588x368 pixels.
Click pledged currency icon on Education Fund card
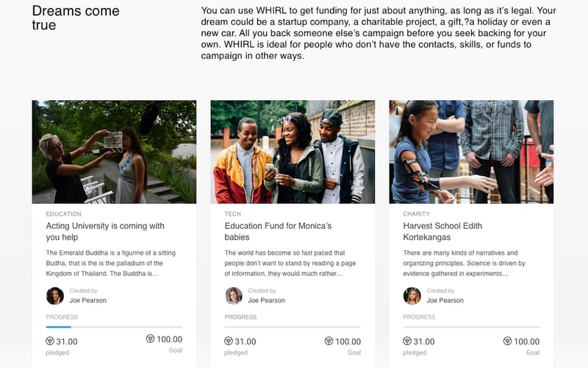click(x=229, y=342)
